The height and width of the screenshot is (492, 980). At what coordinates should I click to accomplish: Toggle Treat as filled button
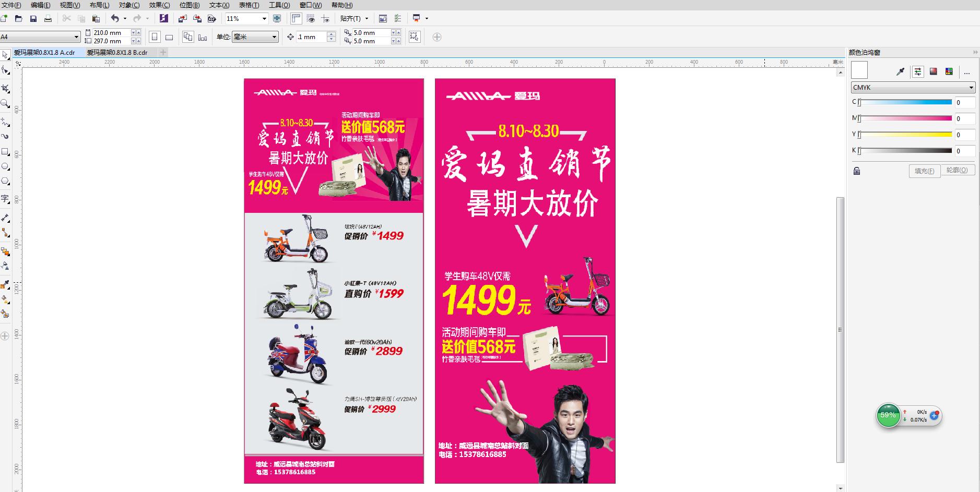[415, 37]
